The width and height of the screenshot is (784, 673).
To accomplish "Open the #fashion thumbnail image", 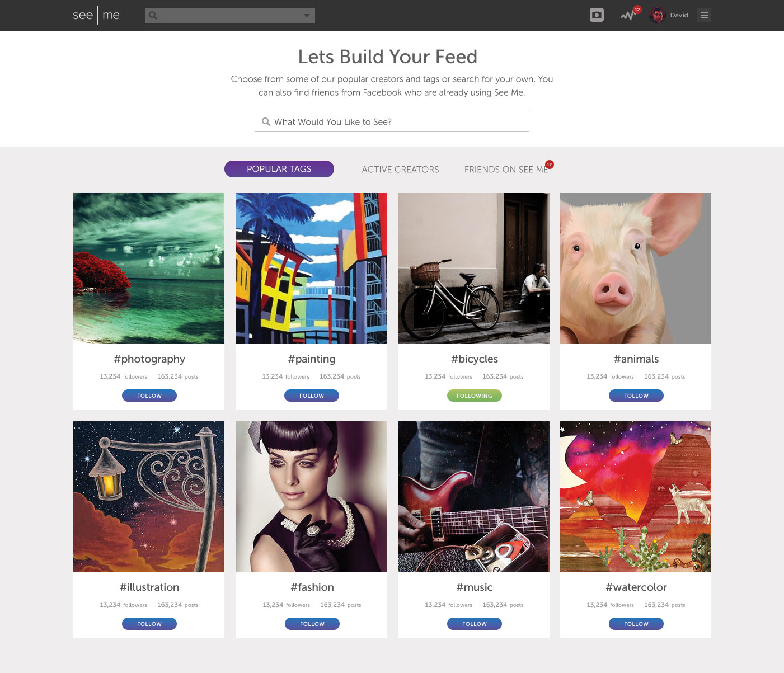I will pos(312,497).
